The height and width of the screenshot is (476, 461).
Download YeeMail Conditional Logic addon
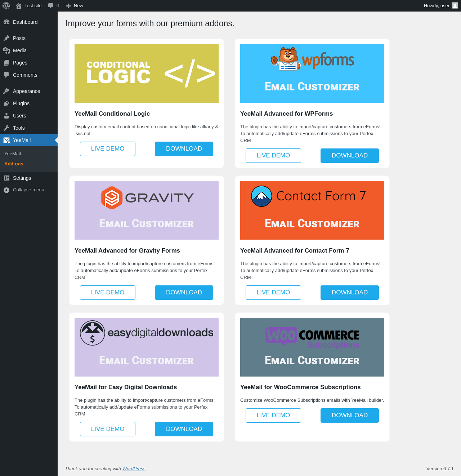click(x=184, y=149)
